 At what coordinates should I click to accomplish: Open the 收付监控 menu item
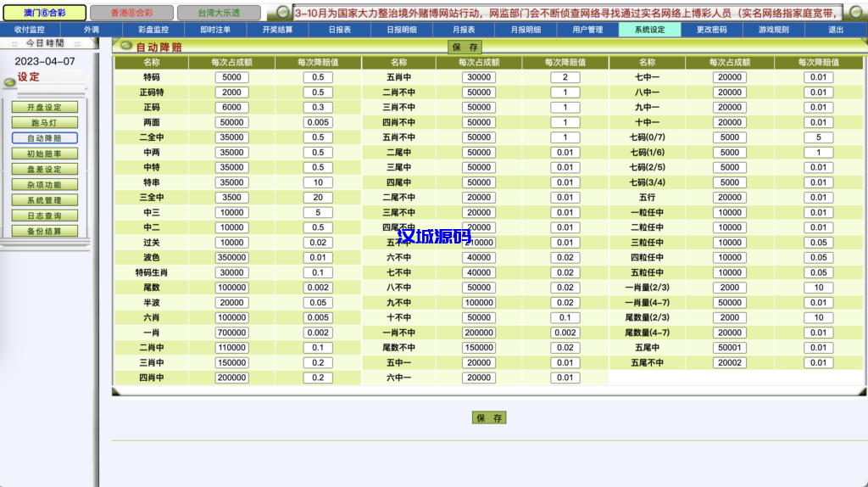click(30, 30)
